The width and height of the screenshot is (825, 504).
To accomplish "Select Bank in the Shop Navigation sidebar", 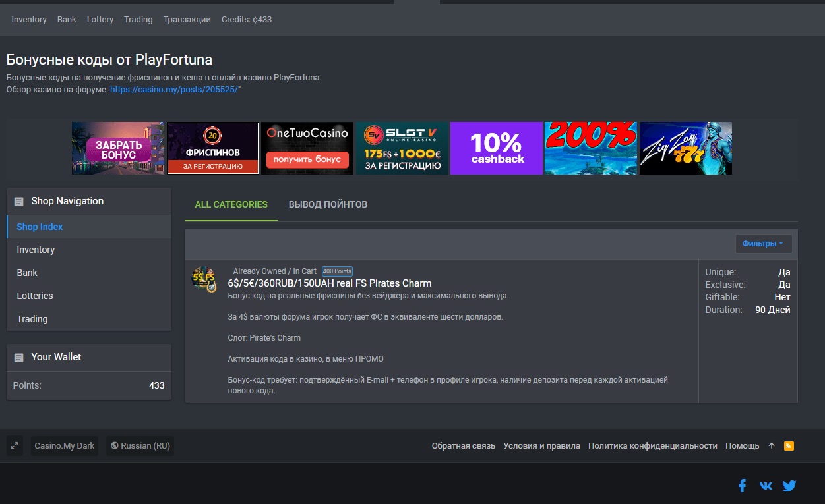I will click(89, 273).
